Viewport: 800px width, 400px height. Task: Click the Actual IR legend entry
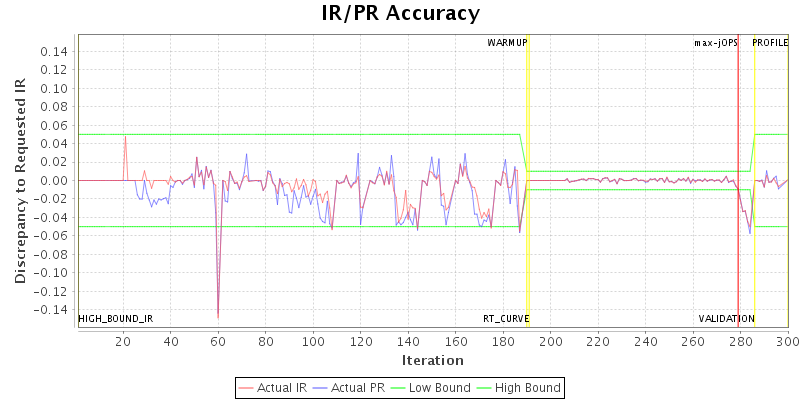point(273,388)
